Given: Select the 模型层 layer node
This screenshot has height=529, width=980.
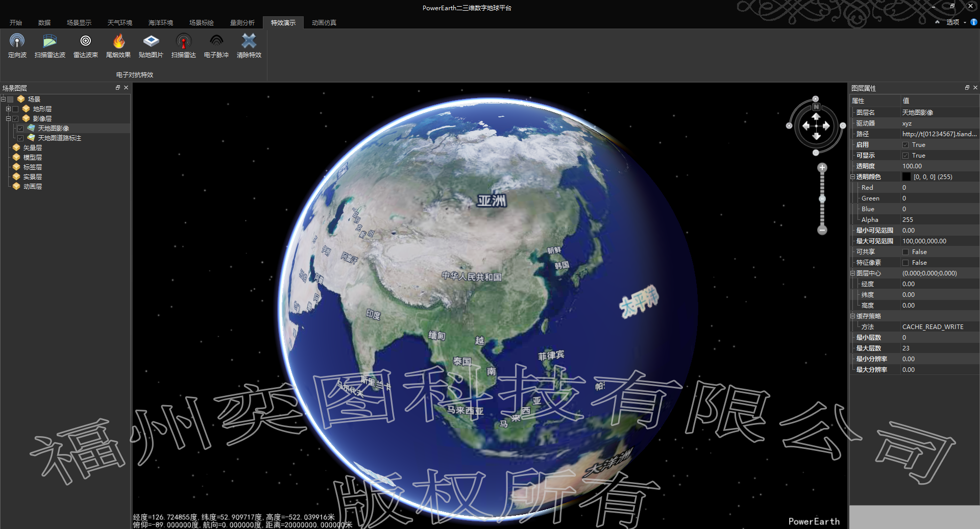Looking at the screenshot, I should 32,157.
